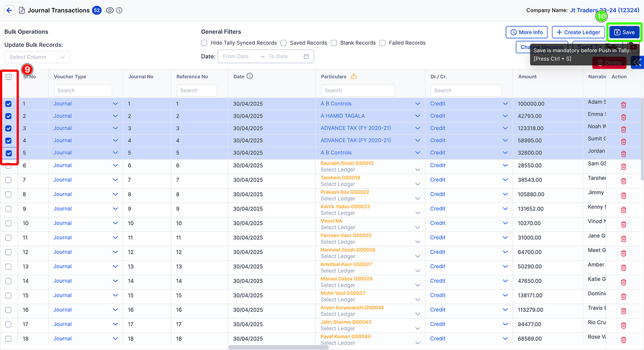The image size is (644, 350).
Task: Delete row 15 with its trash icon
Action: pyautogui.click(x=623, y=297)
